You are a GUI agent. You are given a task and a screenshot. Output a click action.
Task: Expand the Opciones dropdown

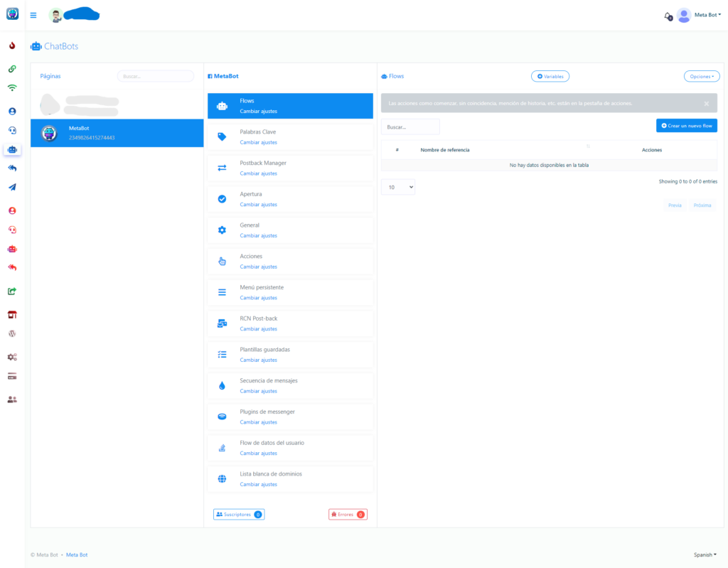(x=701, y=76)
